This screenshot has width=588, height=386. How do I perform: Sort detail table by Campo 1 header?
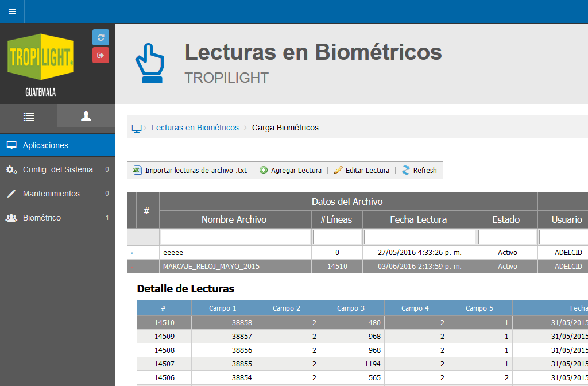[x=223, y=308]
